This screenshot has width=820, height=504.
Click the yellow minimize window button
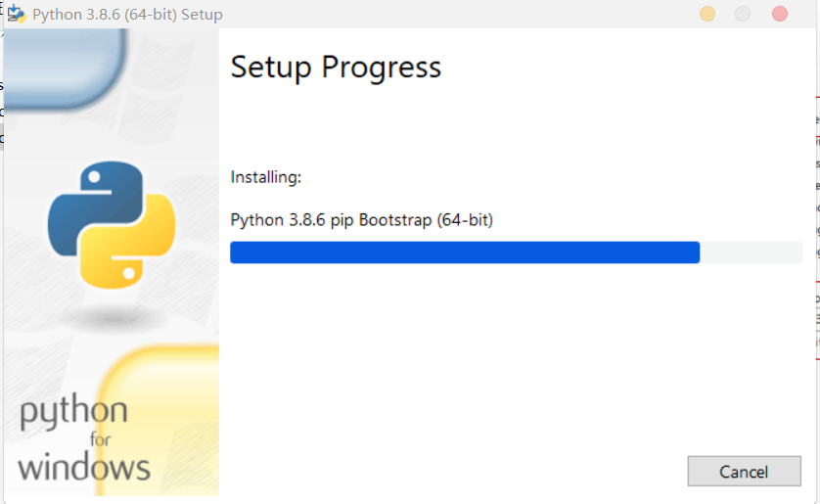point(707,14)
